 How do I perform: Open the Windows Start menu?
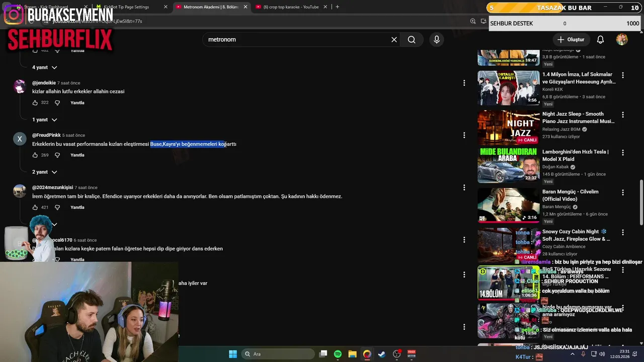click(233, 354)
